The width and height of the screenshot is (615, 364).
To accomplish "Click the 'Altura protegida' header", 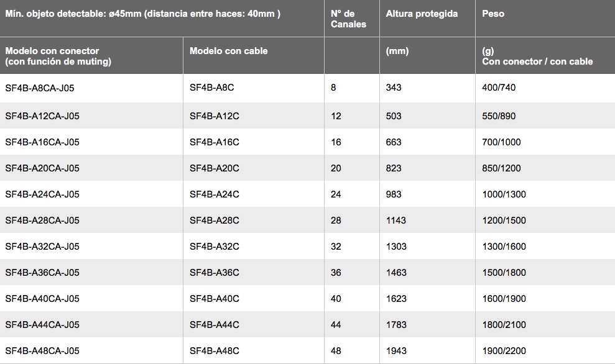I will 422,14.
